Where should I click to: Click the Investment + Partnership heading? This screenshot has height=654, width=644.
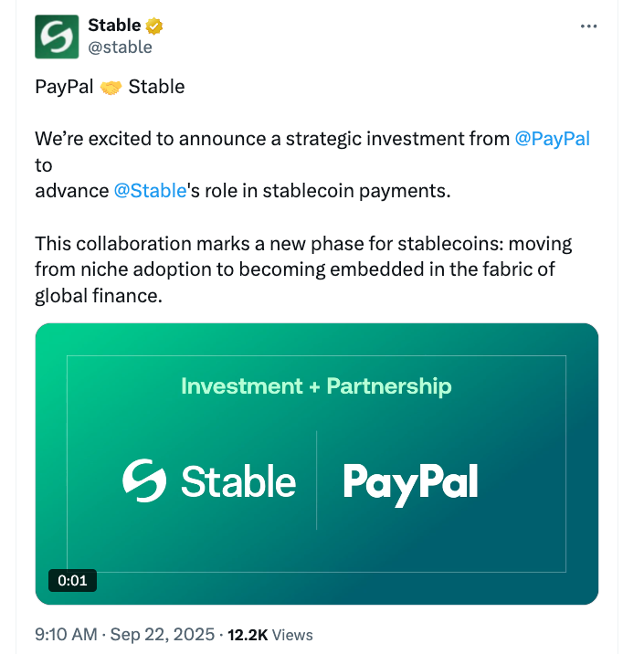316,386
